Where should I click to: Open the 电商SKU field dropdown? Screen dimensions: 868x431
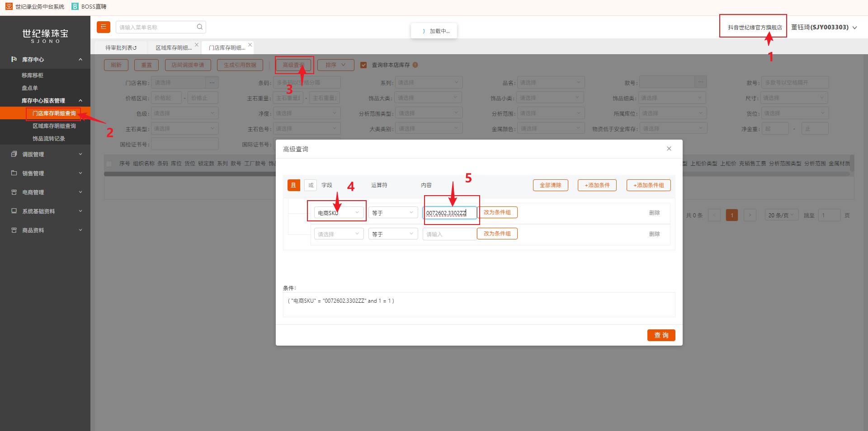pyautogui.click(x=339, y=213)
